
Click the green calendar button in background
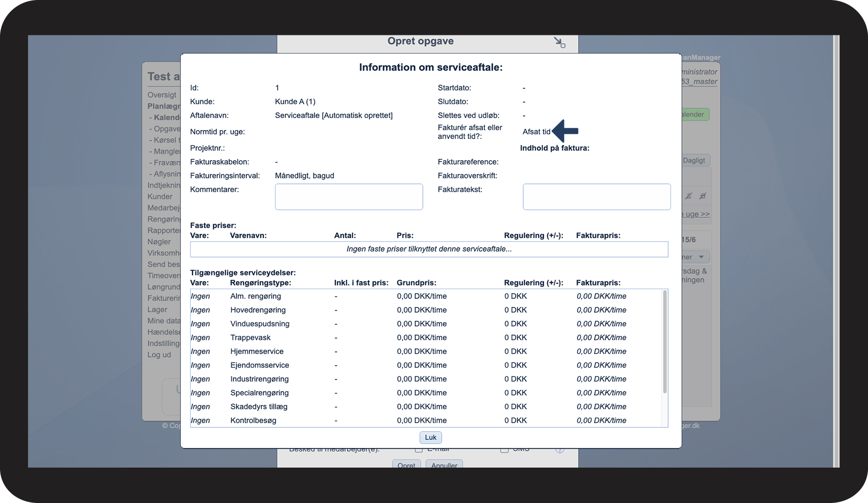pos(695,115)
